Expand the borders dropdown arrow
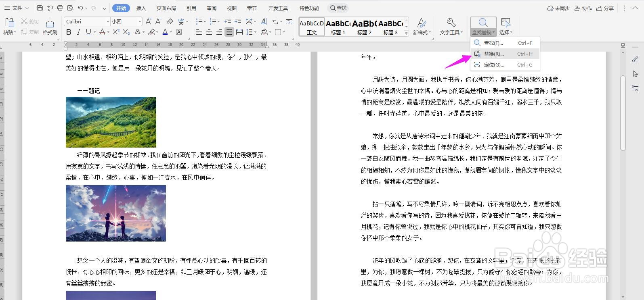This screenshot has height=300, width=644. coord(284,32)
